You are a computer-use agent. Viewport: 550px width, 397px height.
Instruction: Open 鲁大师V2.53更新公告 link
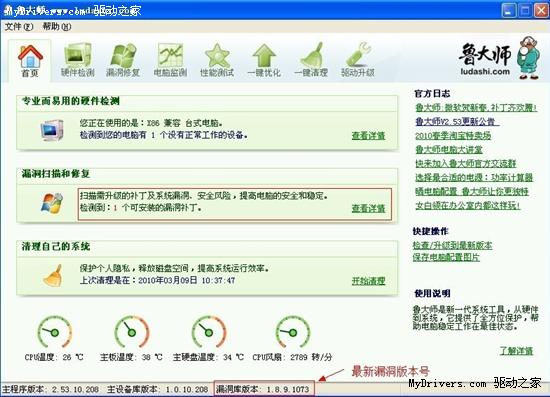457,122
